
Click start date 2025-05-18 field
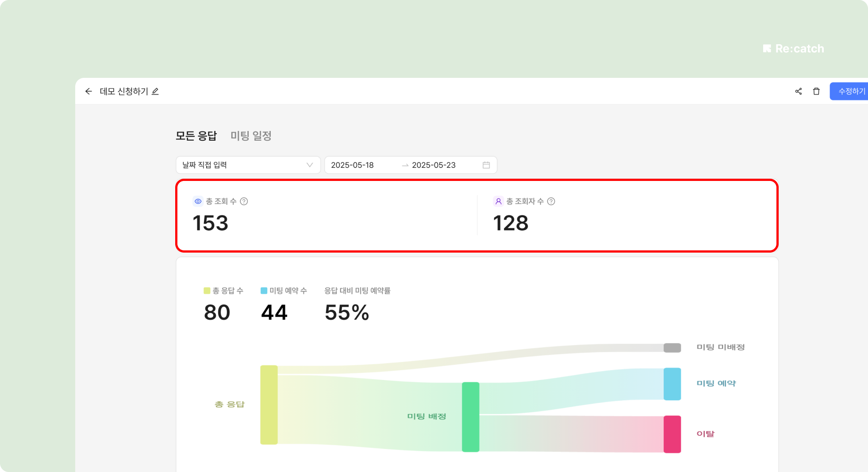pyautogui.click(x=353, y=165)
